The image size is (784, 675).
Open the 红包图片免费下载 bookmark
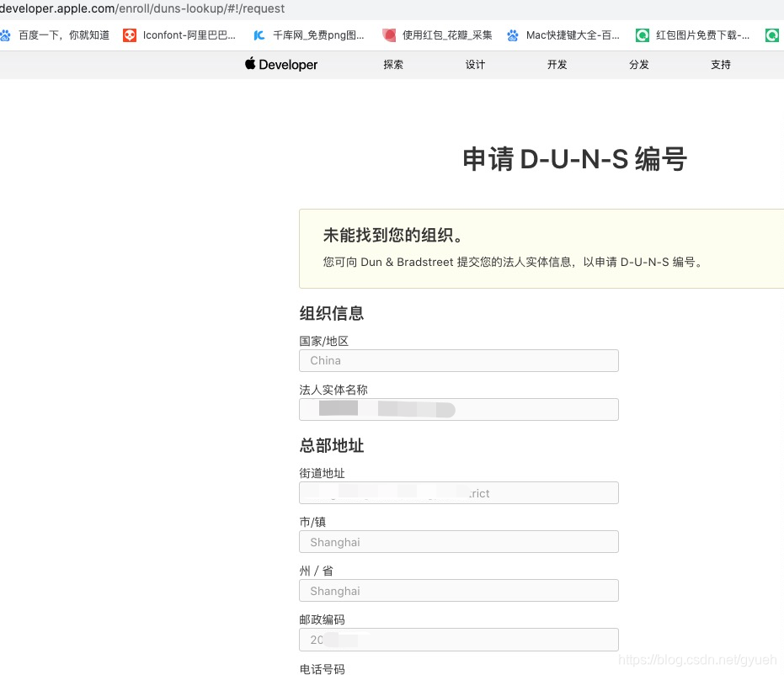pos(702,35)
